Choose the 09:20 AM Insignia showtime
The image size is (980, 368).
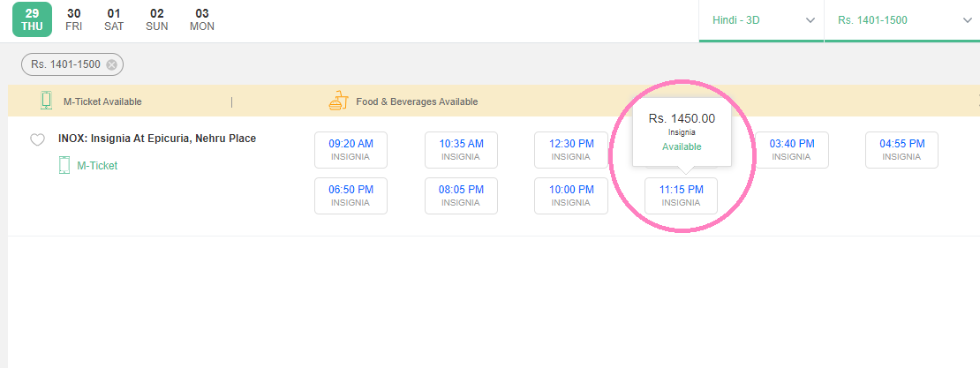coord(351,149)
